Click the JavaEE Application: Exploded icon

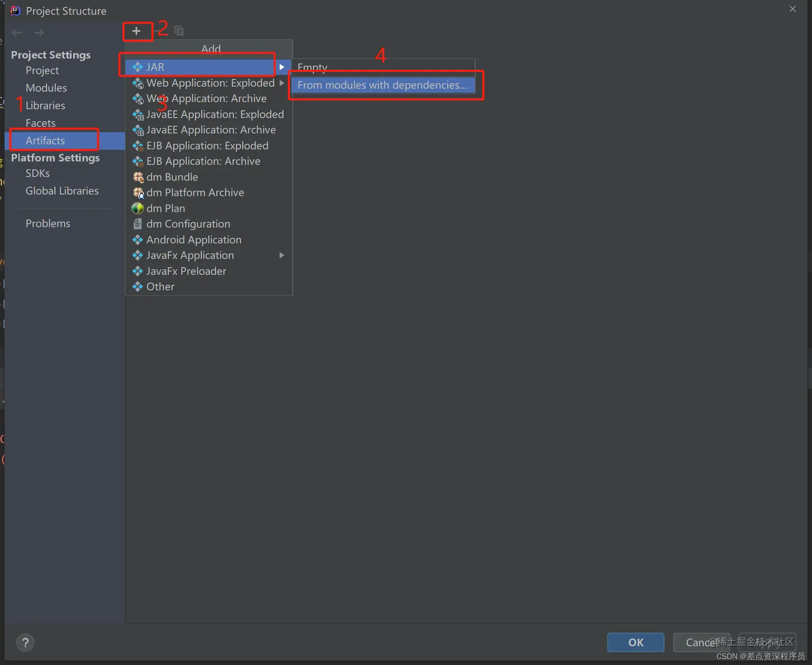tap(137, 114)
